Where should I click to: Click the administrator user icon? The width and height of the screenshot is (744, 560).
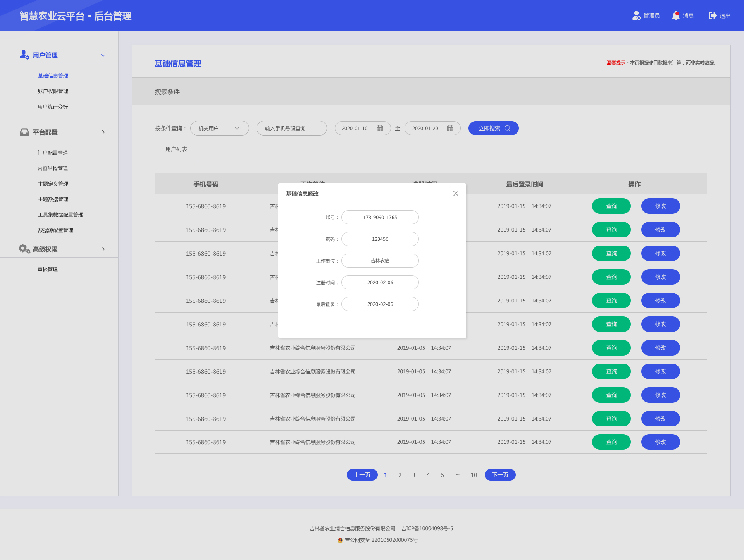click(x=636, y=15)
